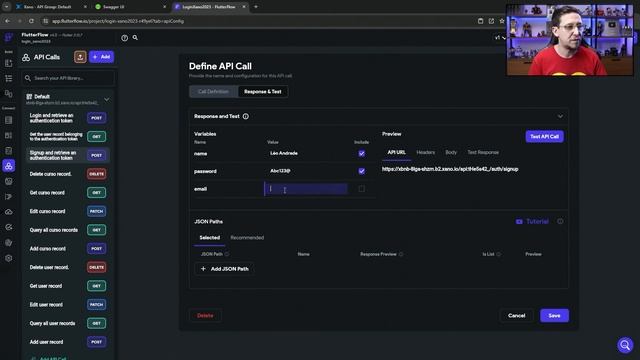Click the help question mark icon
Screen dimensions: 640x360
coord(124,38)
